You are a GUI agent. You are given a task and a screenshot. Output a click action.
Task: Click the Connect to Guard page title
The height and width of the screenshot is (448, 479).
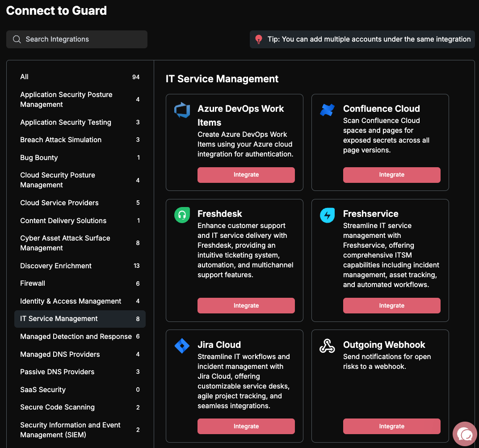56,11
